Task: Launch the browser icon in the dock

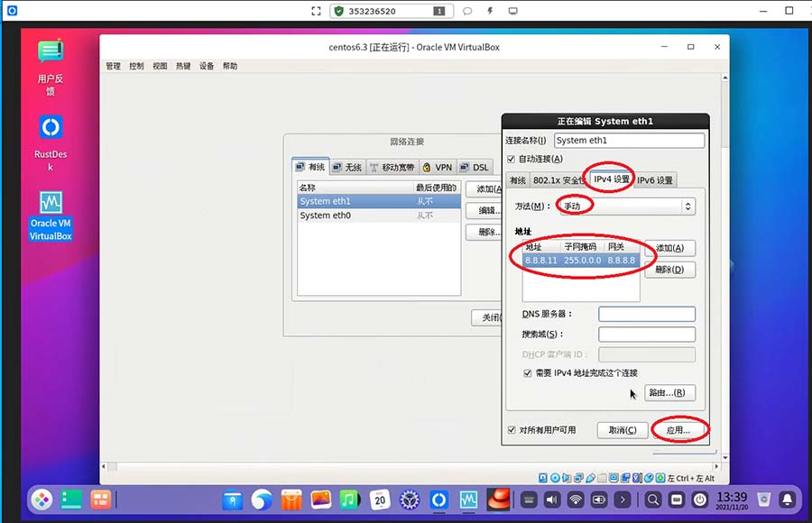Action: click(262, 500)
